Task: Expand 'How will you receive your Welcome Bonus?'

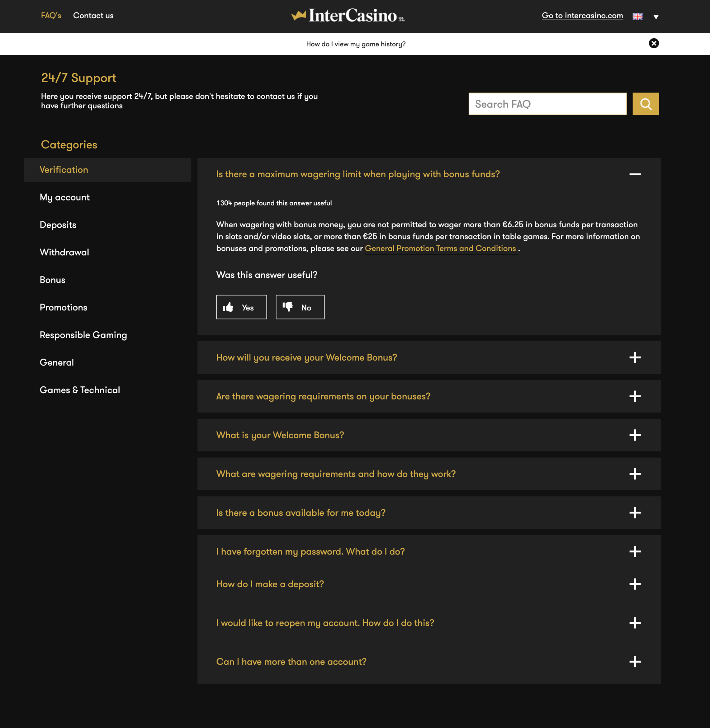Action: point(429,357)
